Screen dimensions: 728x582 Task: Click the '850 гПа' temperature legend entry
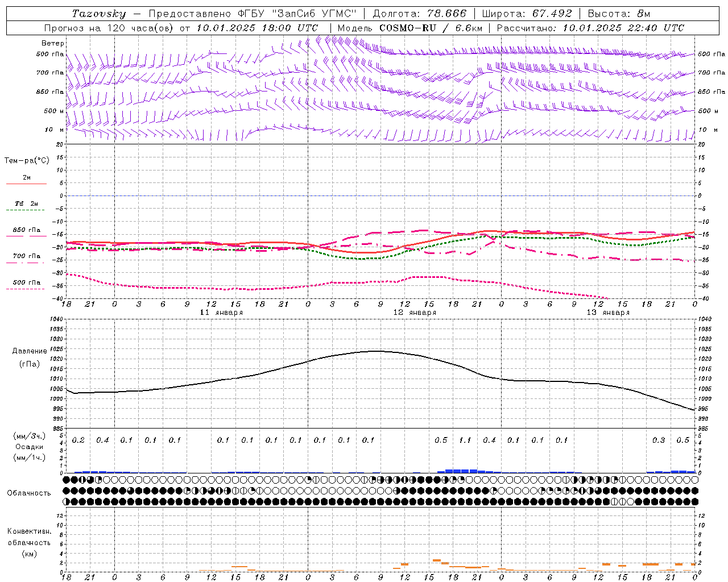point(27,230)
